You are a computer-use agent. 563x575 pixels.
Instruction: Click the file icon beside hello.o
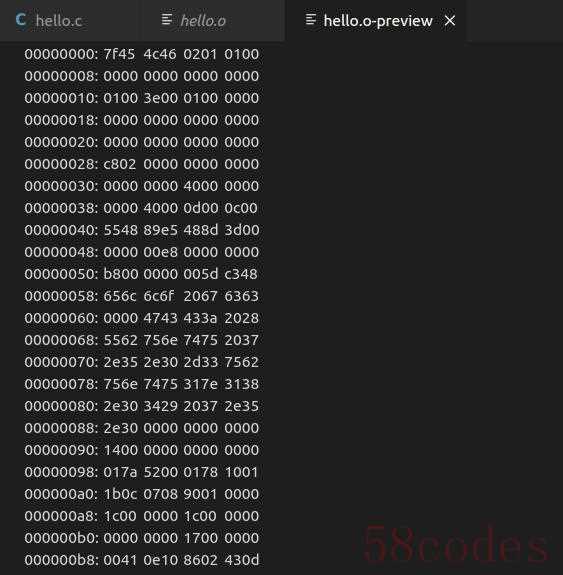coord(167,19)
